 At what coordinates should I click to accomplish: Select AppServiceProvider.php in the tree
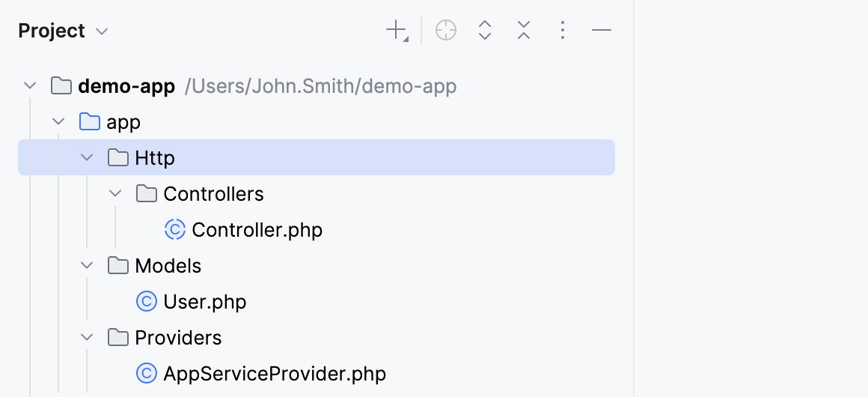[x=274, y=374]
